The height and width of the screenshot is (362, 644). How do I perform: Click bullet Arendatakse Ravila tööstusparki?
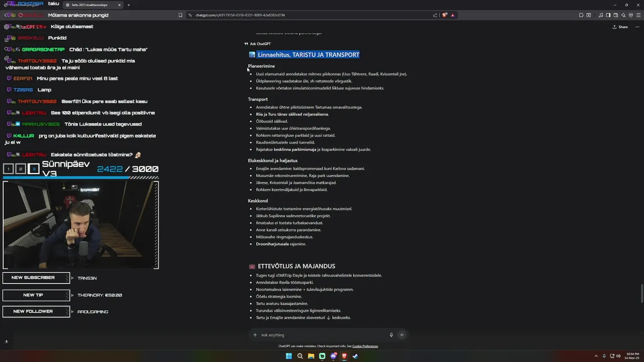tap(285, 283)
